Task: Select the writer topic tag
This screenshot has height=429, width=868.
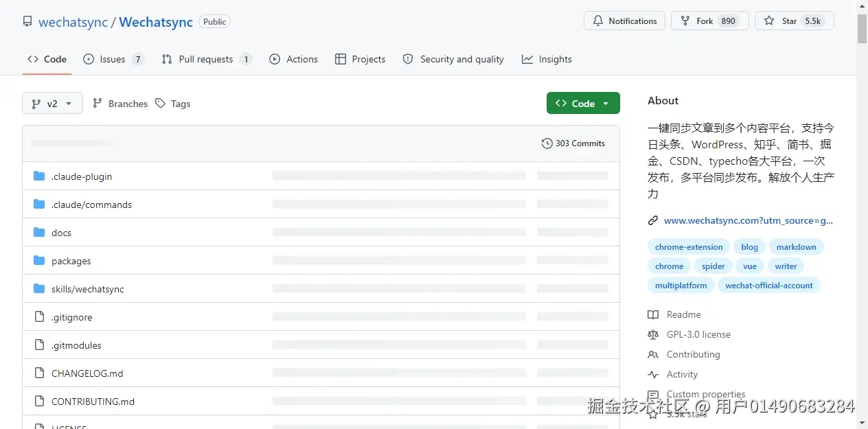Action: click(x=786, y=266)
